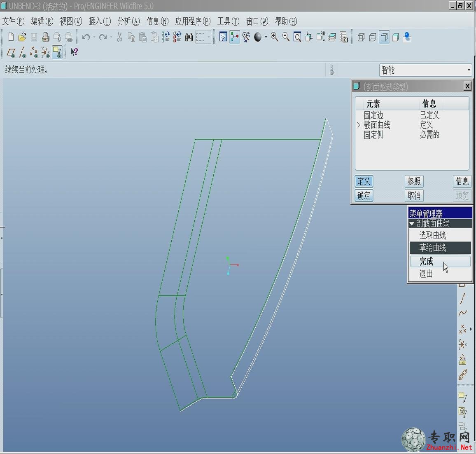This screenshot has width=476, height=454.
Task: Click the Annotation Feature icon in right toolbar
Action: (x=463, y=397)
